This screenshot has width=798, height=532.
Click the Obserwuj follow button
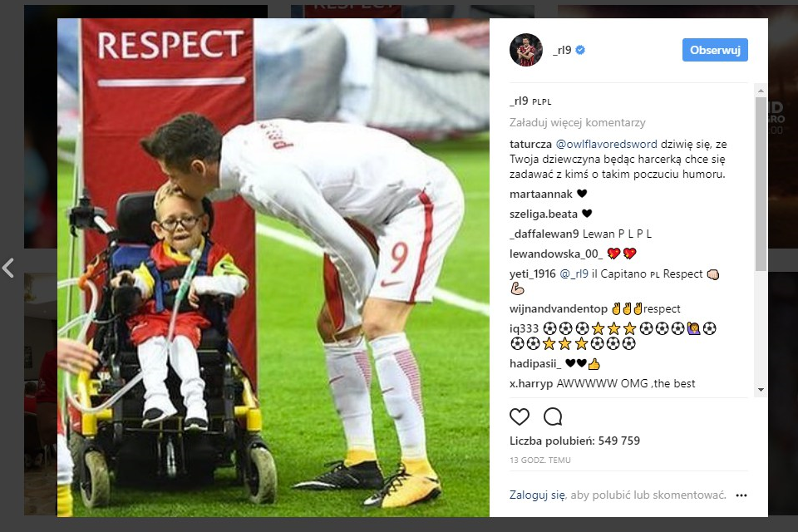tap(715, 50)
